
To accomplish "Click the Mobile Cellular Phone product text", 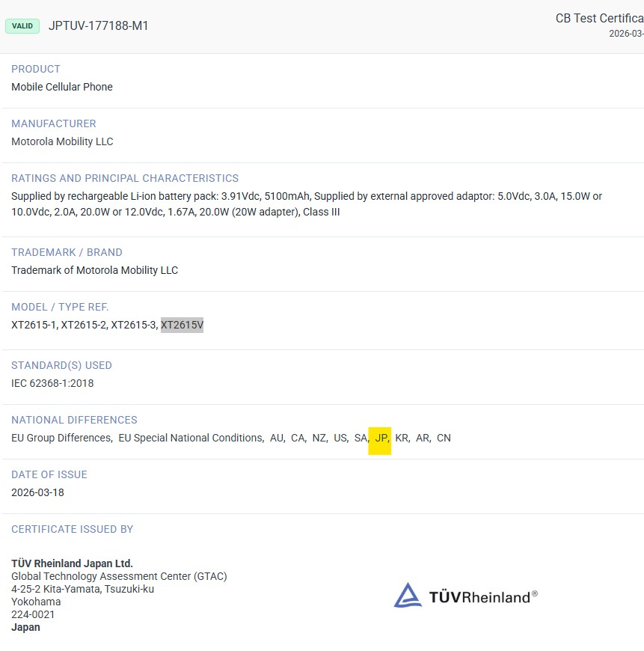I will (x=62, y=87).
